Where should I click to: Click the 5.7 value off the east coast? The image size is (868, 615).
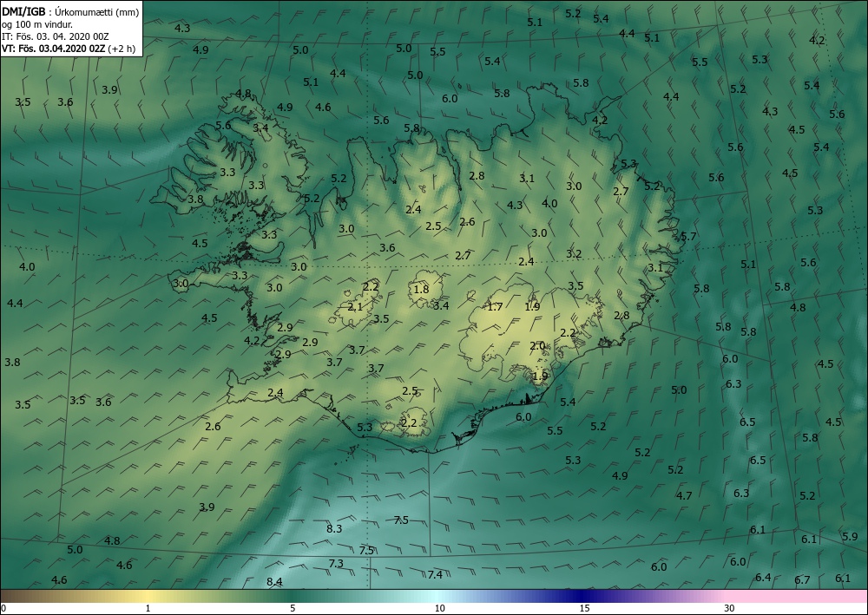688,236
